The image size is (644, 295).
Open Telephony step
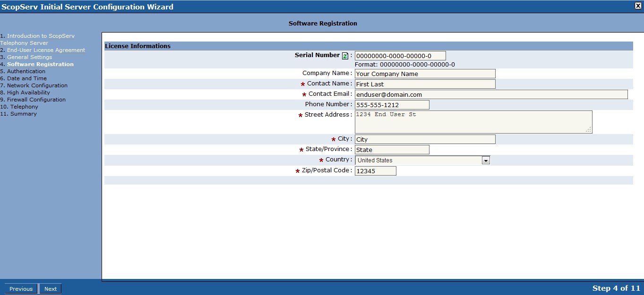(x=24, y=107)
